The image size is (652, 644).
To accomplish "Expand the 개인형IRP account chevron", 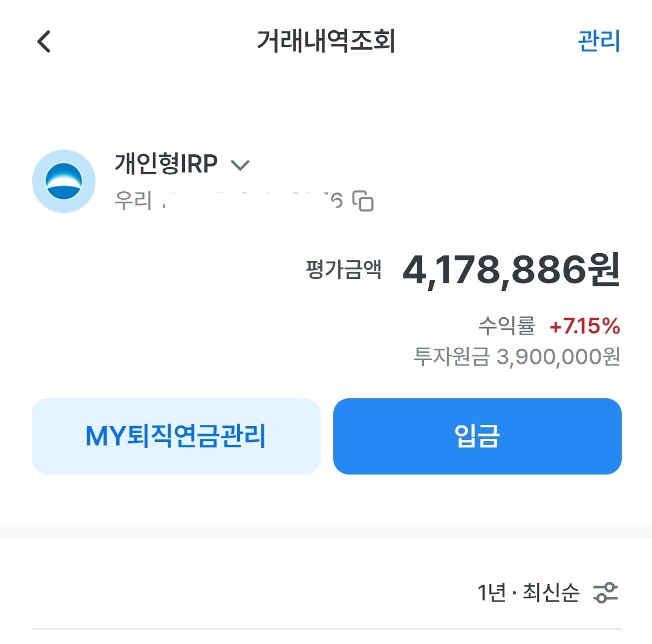I will click(x=240, y=165).
